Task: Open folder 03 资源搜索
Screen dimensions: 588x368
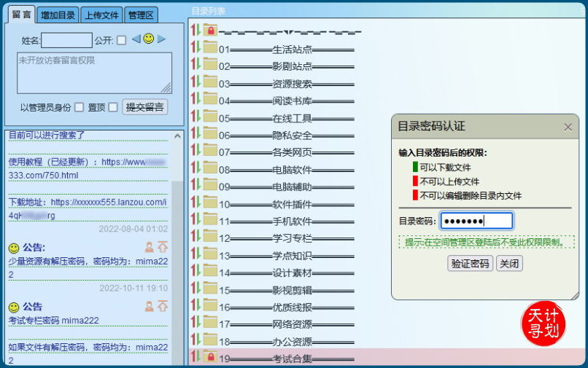Action: coord(287,84)
